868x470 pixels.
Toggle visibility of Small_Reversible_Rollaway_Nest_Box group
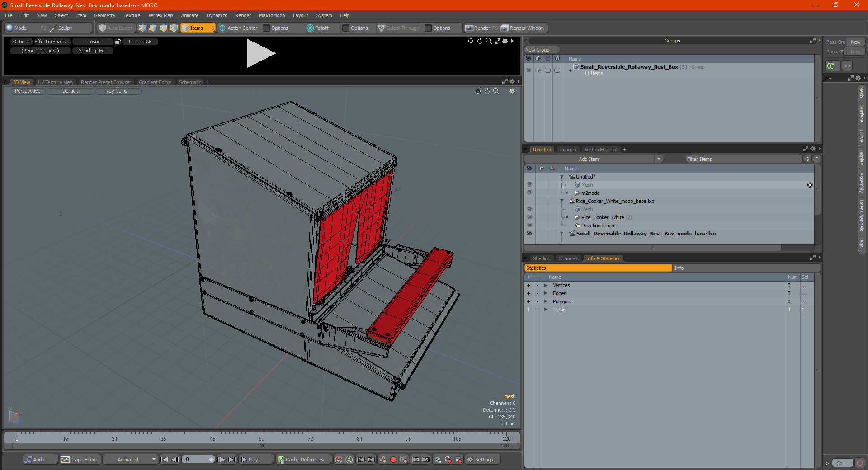(528, 70)
